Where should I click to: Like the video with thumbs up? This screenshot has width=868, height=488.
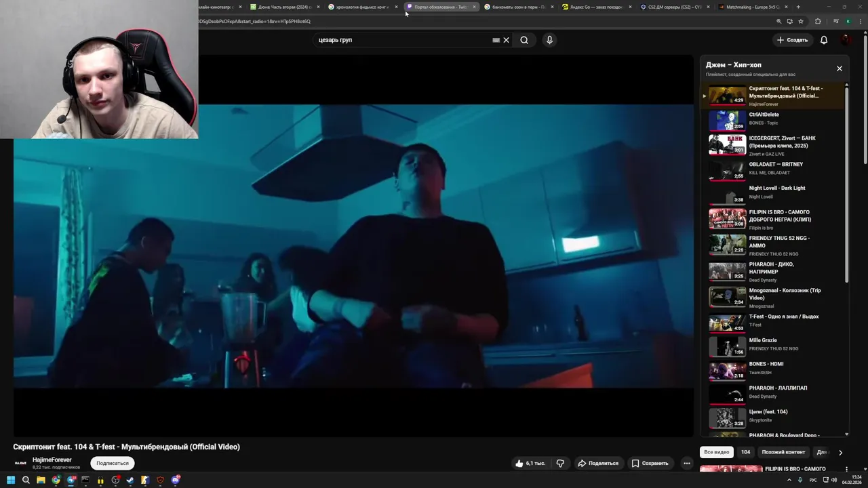[x=530, y=464]
